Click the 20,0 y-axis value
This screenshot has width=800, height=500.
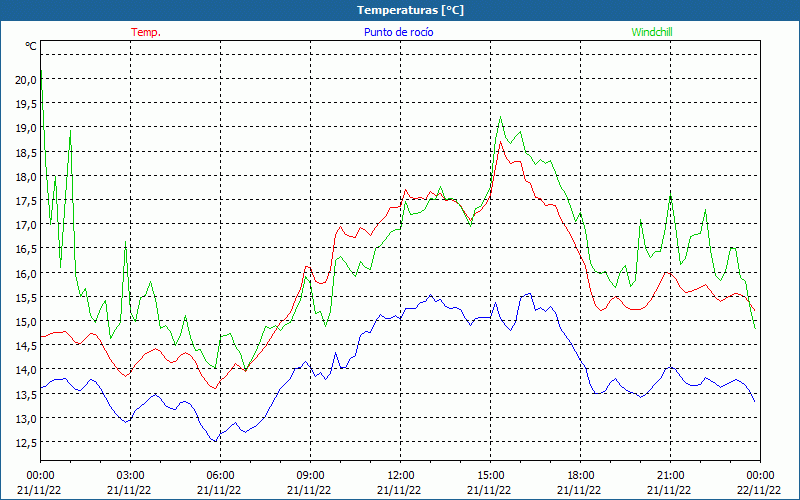tap(27, 80)
